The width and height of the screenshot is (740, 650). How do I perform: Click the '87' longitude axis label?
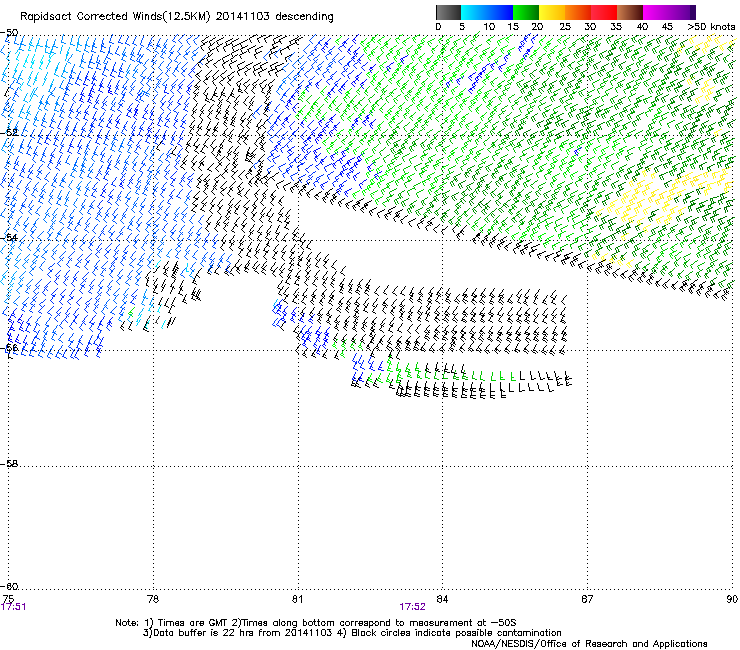coord(587,599)
